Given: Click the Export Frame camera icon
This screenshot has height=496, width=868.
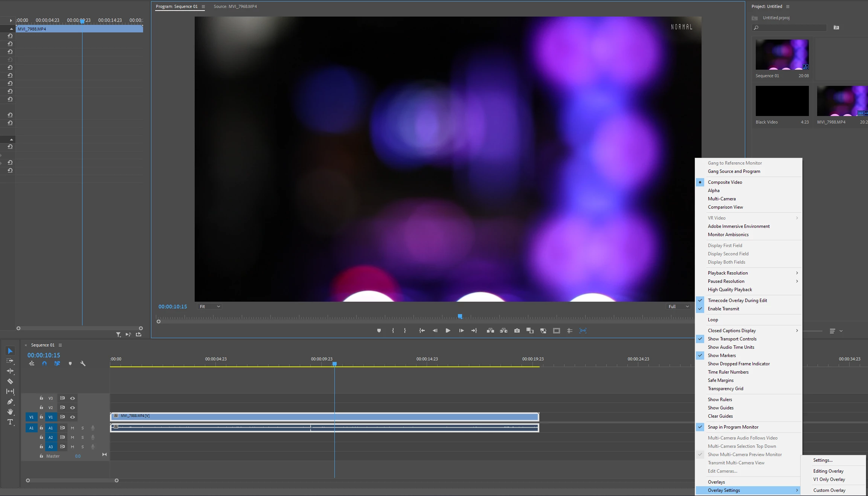Looking at the screenshot, I should (517, 331).
